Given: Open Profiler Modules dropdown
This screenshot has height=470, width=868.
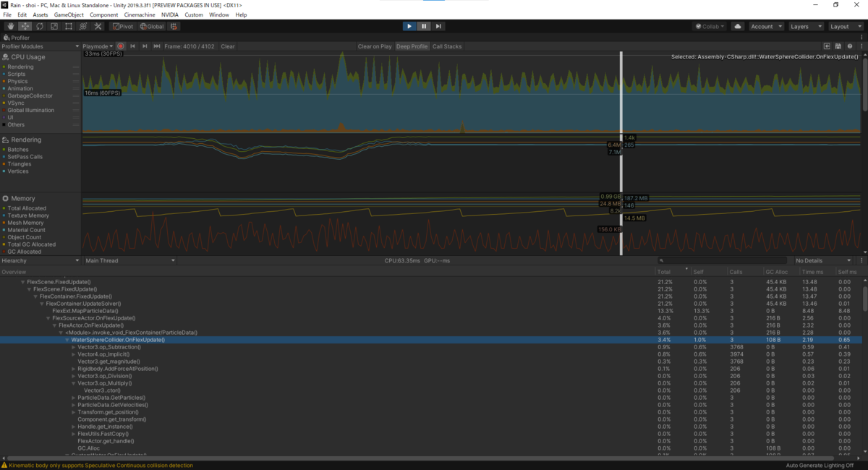Looking at the screenshot, I should [x=41, y=46].
